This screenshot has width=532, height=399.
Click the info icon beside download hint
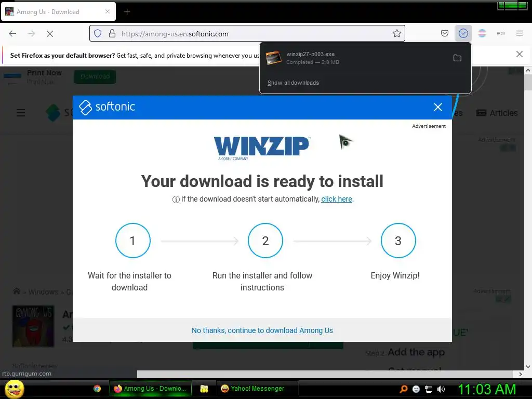176,199
